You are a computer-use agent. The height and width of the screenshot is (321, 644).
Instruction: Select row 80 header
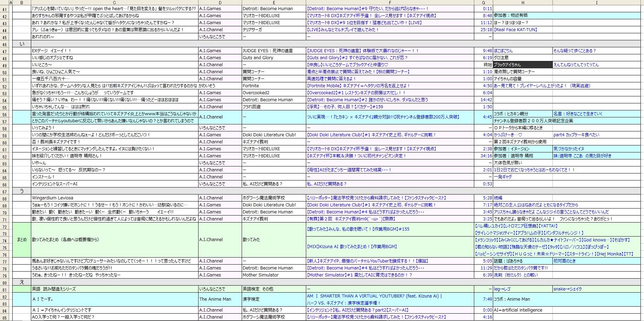pos(5,282)
